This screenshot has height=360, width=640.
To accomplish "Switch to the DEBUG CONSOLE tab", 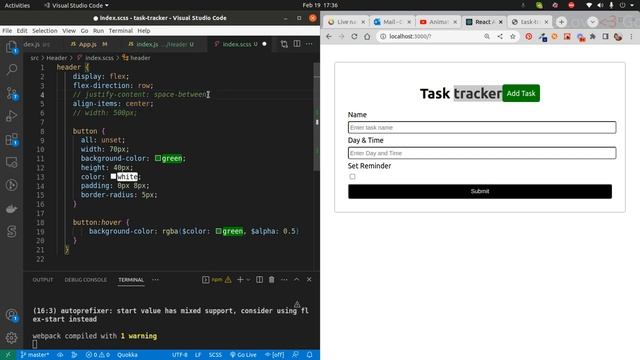I will tap(86, 280).
